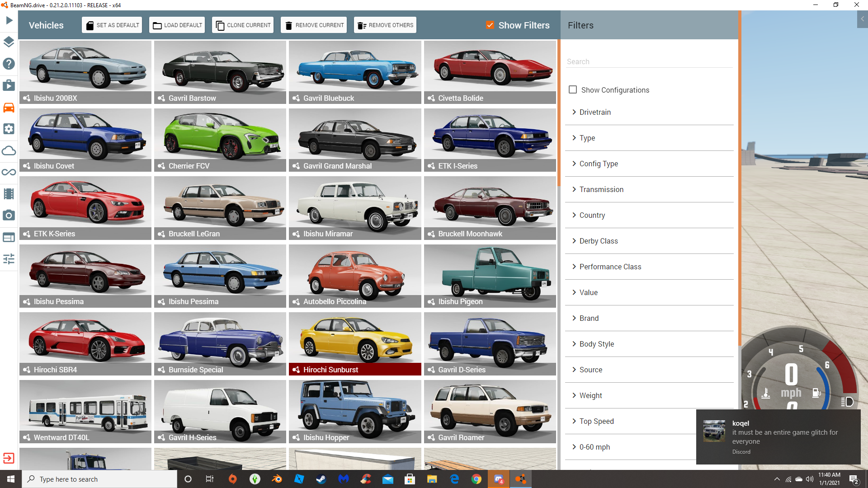
Task: Expand the Source filter
Action: [x=649, y=370]
